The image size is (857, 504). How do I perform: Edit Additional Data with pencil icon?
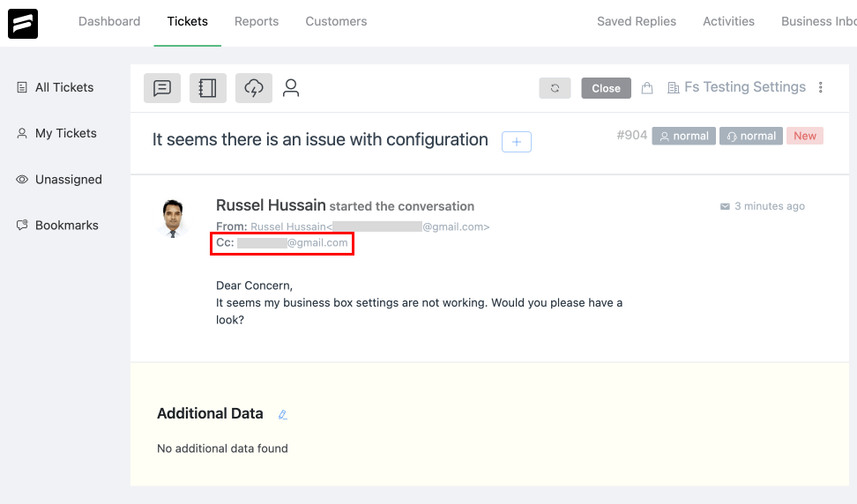pyautogui.click(x=282, y=414)
